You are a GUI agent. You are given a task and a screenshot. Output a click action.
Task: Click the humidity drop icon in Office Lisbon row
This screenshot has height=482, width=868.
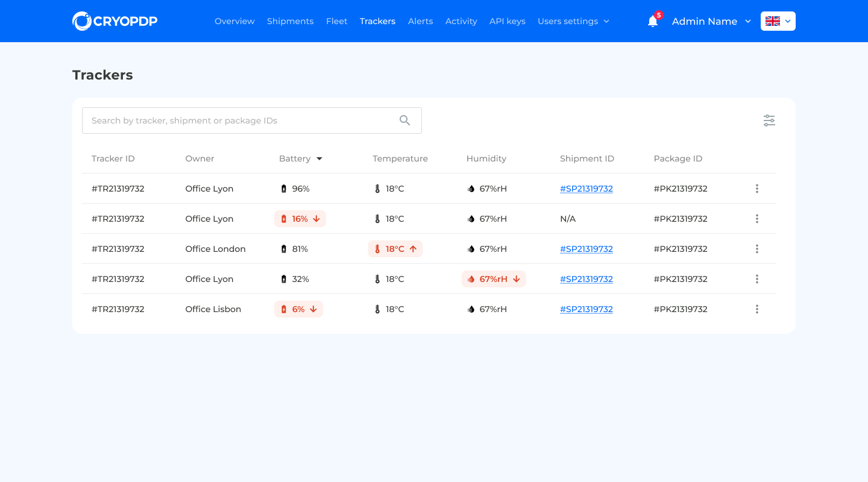tap(471, 309)
